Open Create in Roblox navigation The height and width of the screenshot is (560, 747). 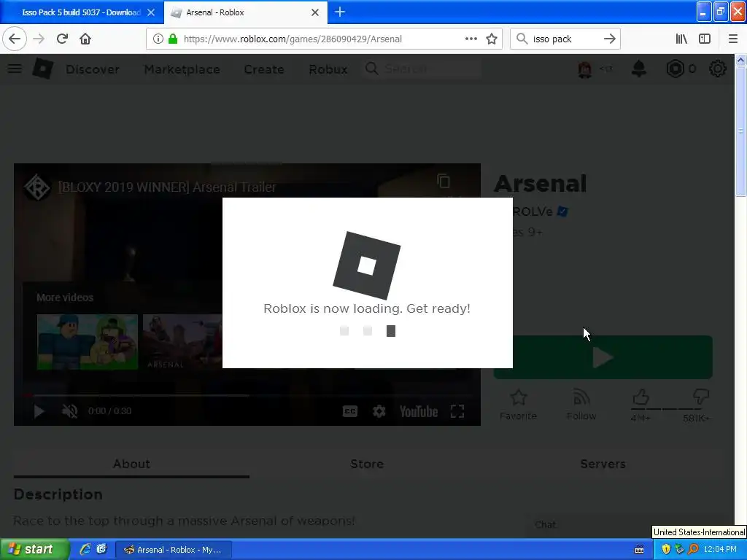264,69
